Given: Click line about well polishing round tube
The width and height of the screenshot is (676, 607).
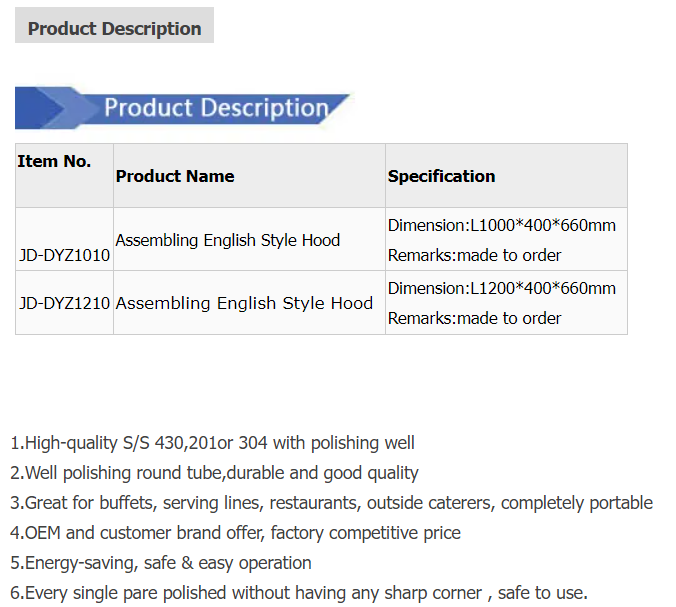Looking at the screenshot, I should click(x=214, y=473).
